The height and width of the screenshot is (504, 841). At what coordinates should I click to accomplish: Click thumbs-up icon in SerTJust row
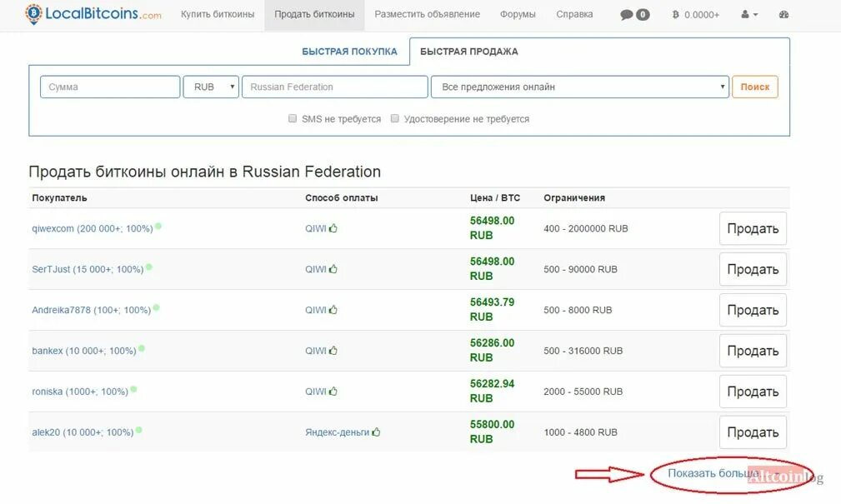point(333,268)
